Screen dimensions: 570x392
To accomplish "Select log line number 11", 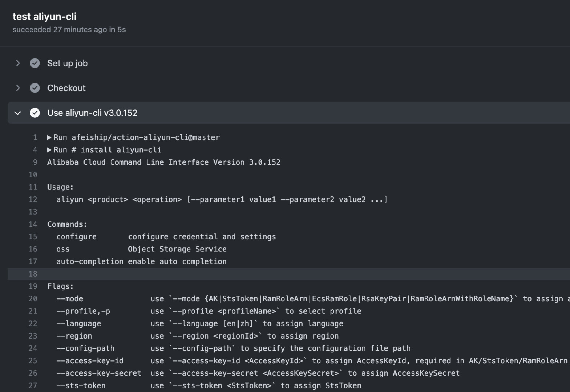I will [x=33, y=187].
